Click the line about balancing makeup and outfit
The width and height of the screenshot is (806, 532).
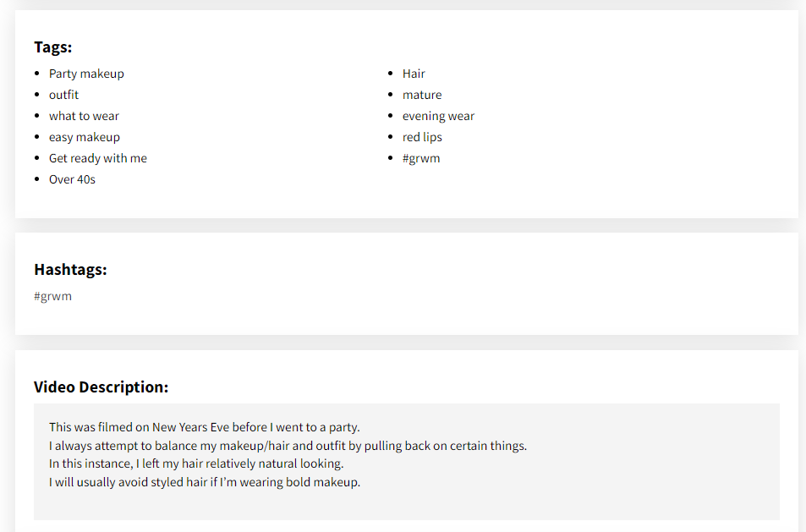point(288,446)
